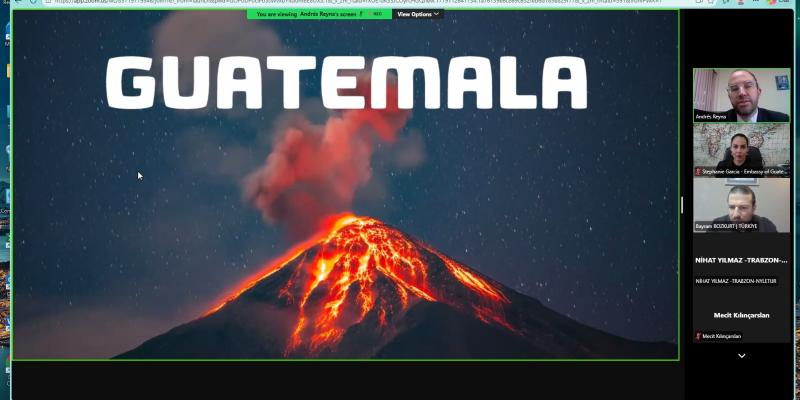
Task: Select Bayram Bozkurt's video thumbnail
Action: (741, 205)
